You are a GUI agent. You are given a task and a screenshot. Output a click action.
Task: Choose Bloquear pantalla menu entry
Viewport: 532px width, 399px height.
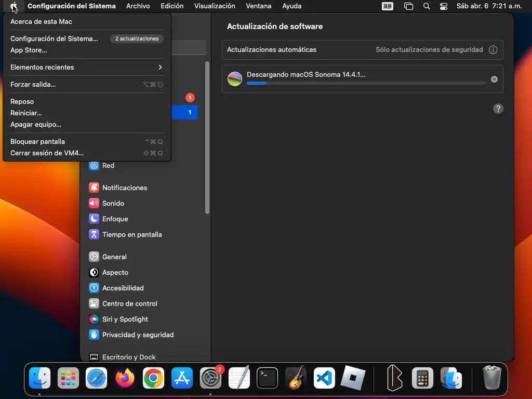(x=87, y=141)
